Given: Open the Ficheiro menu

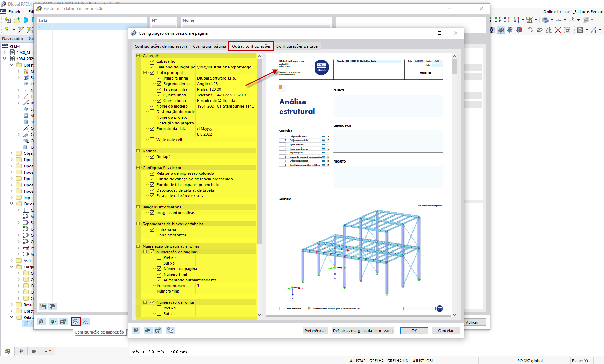Looking at the screenshot, I should point(15,11).
